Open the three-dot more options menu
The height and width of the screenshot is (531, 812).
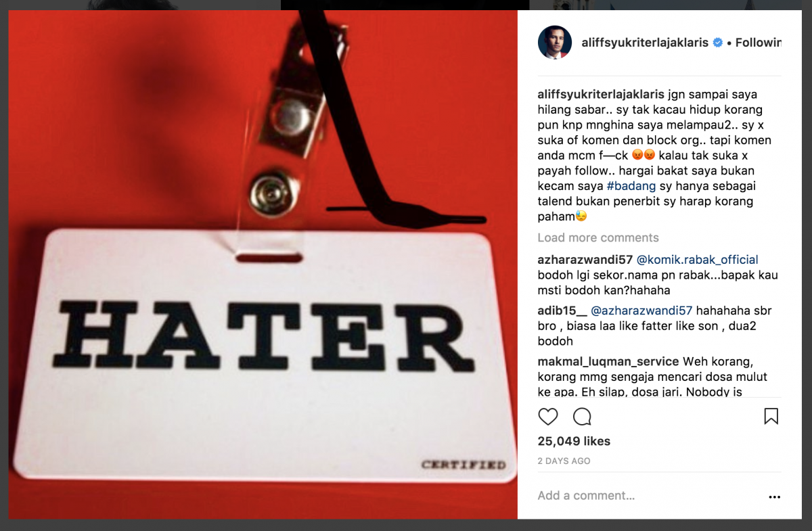click(x=774, y=497)
